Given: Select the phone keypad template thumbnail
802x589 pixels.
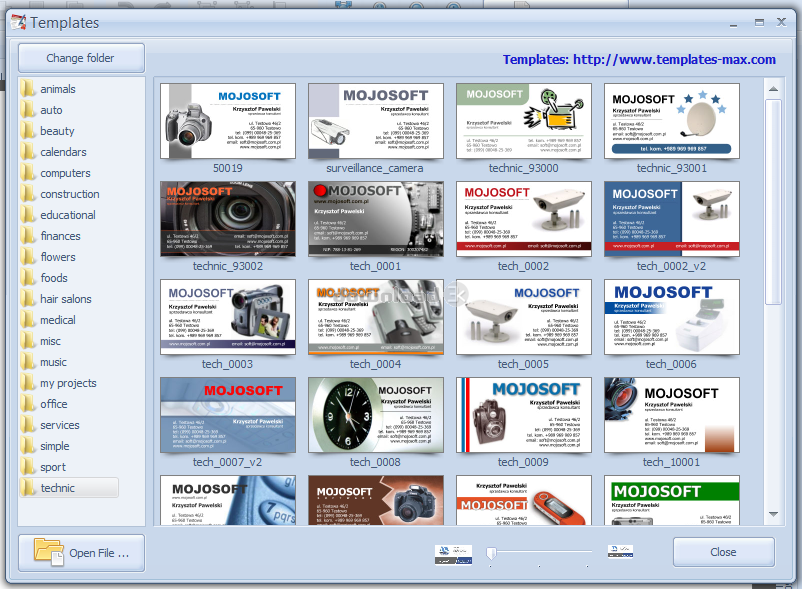Looking at the screenshot, I should click(x=228, y=501).
